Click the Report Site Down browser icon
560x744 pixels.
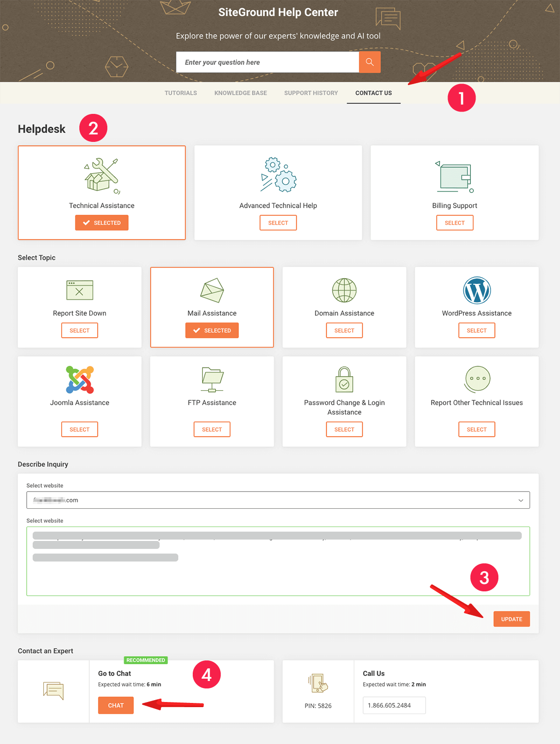point(80,290)
